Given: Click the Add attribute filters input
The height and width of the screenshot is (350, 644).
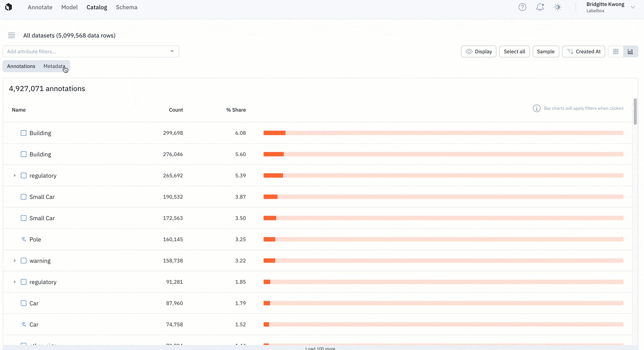Looking at the screenshot, I should click(90, 51).
